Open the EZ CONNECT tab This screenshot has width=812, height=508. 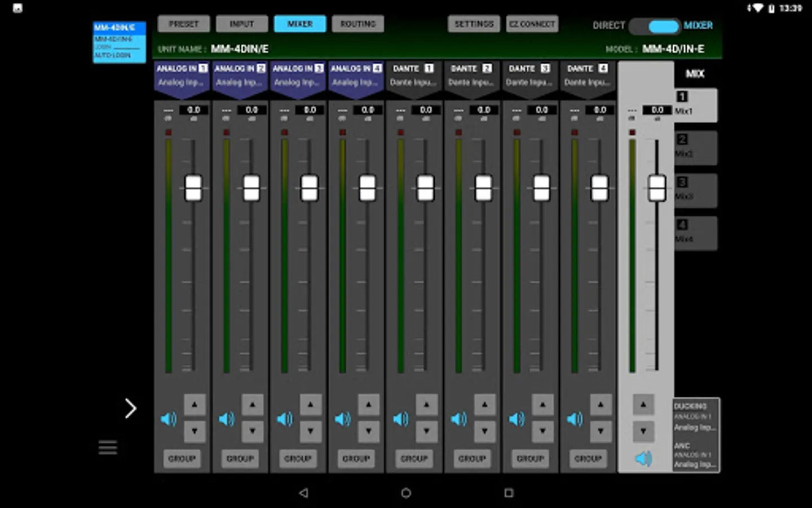point(532,24)
